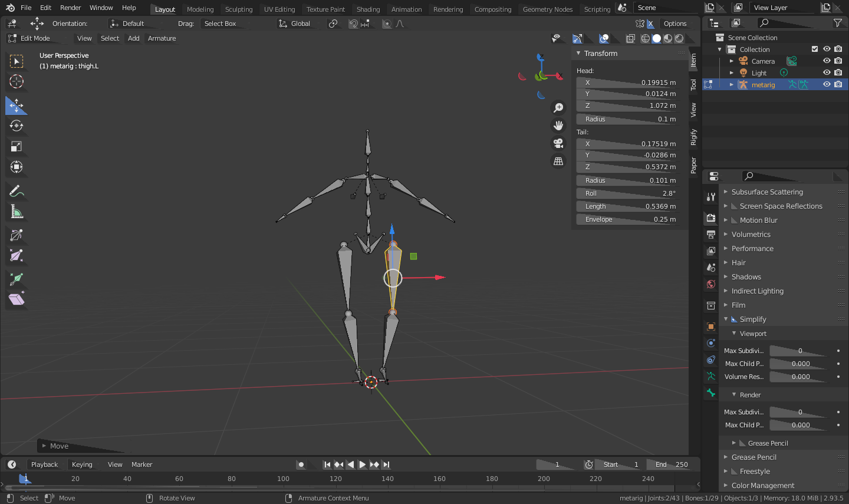Open Options popover button

tap(675, 24)
